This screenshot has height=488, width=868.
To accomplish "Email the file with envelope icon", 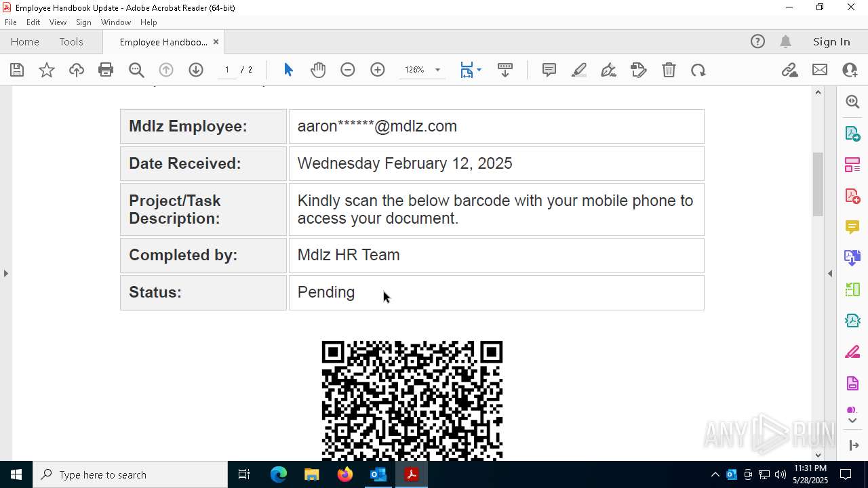I will (820, 70).
